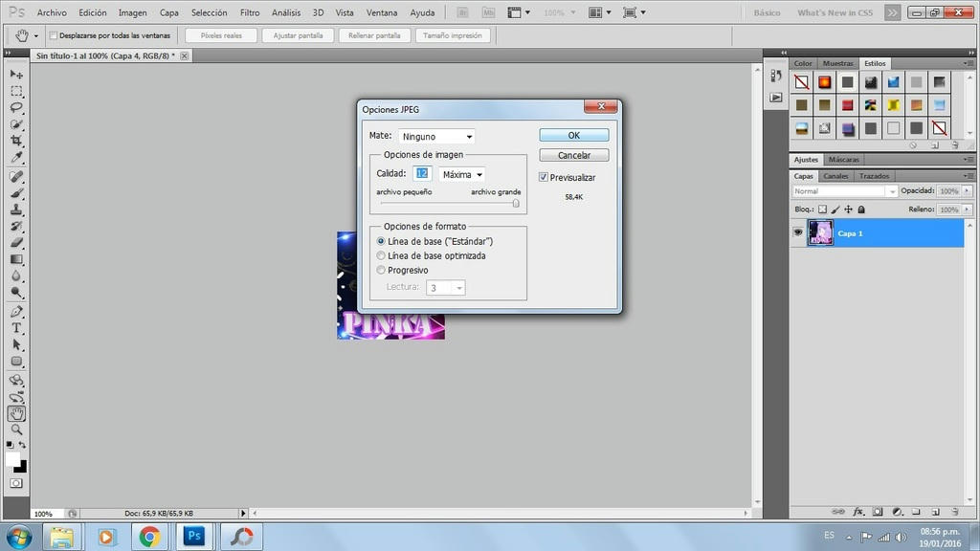
Task: Select the Crop tool
Action: (16, 141)
